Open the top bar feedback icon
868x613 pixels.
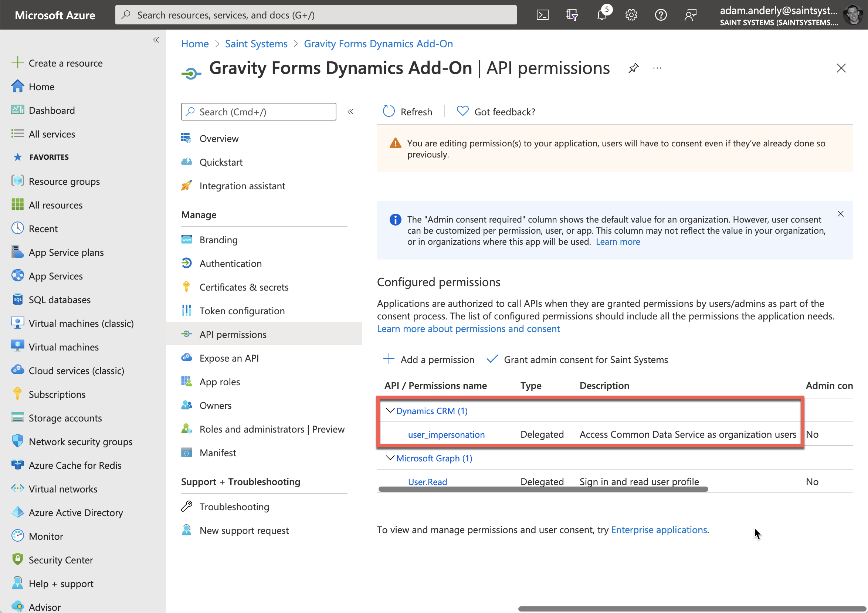tap(690, 15)
